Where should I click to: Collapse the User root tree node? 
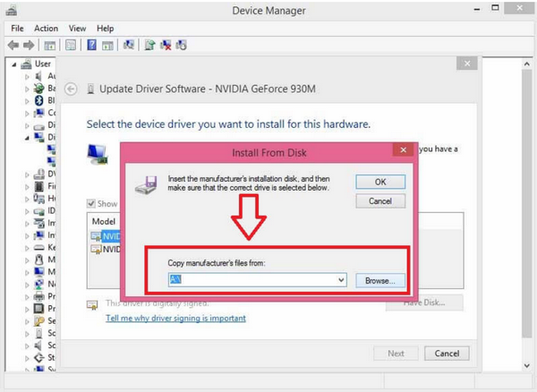coord(15,64)
